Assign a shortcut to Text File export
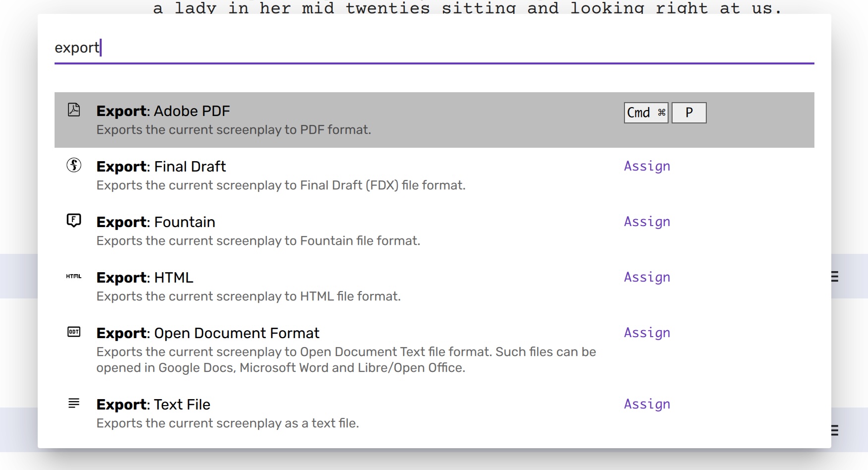 [647, 404]
